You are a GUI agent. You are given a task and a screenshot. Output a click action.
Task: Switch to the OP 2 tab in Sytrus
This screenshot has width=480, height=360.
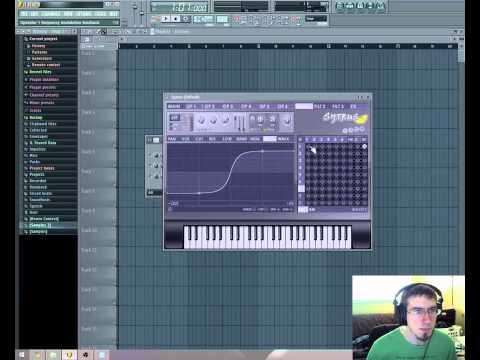click(x=209, y=106)
